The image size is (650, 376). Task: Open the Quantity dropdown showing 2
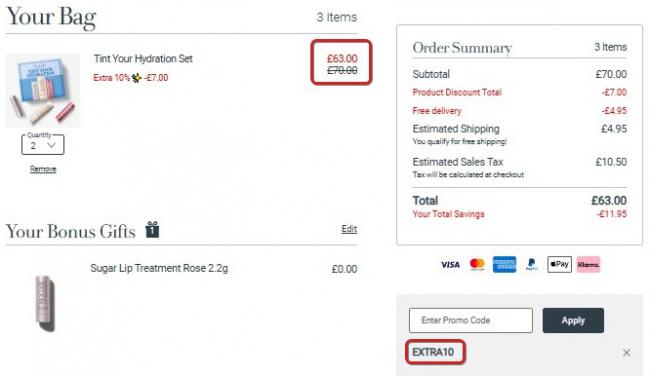[43, 145]
